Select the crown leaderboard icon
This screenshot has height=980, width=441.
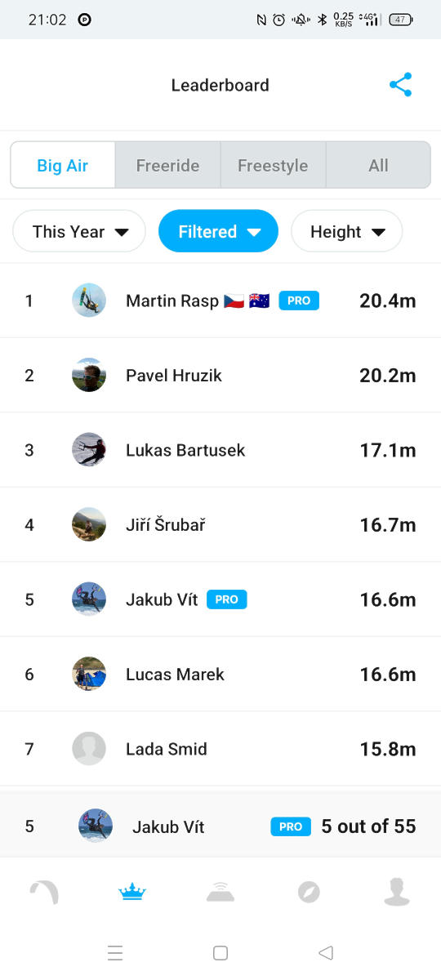pos(132,893)
